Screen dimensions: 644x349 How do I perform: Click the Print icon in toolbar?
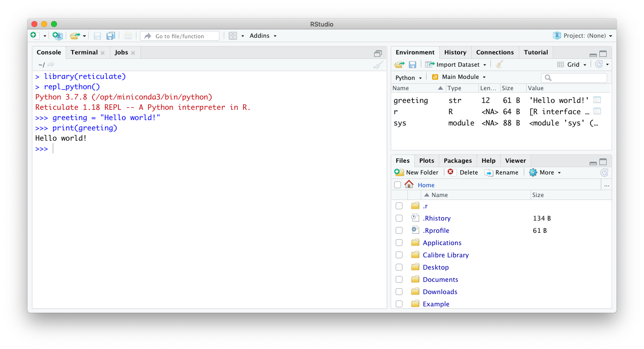click(x=128, y=36)
